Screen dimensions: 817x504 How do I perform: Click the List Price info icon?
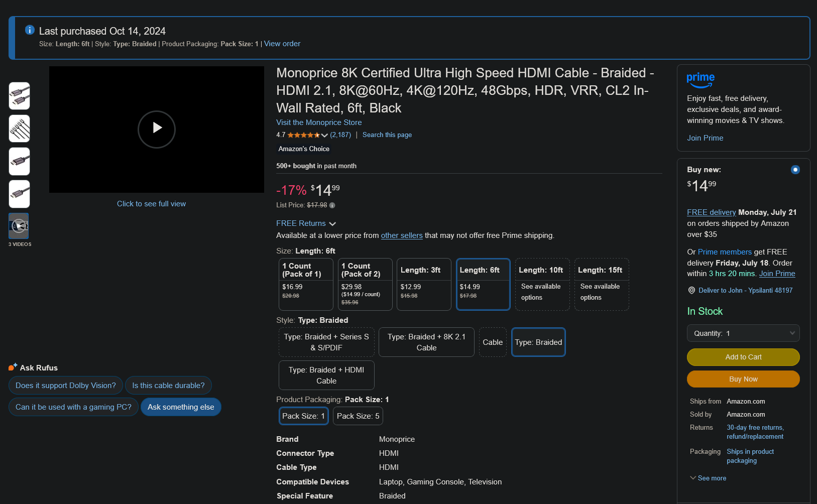point(332,205)
